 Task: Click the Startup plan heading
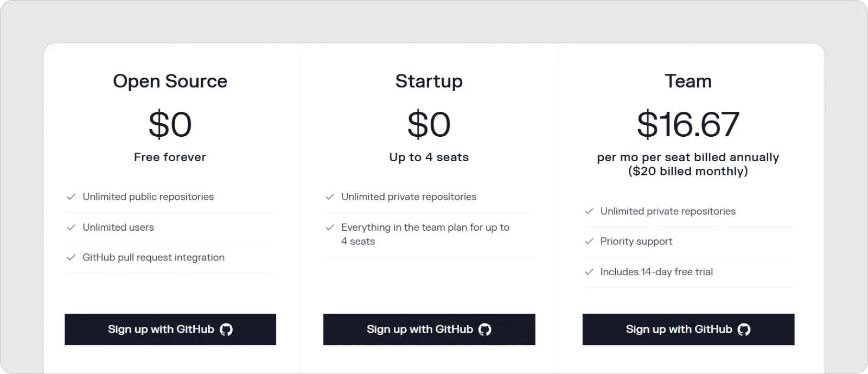tap(429, 81)
